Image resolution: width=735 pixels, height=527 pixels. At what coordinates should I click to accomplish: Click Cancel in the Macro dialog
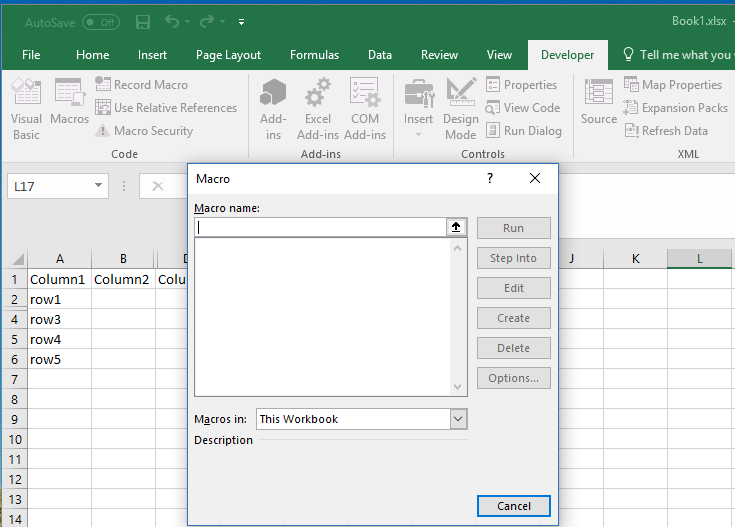click(x=513, y=506)
